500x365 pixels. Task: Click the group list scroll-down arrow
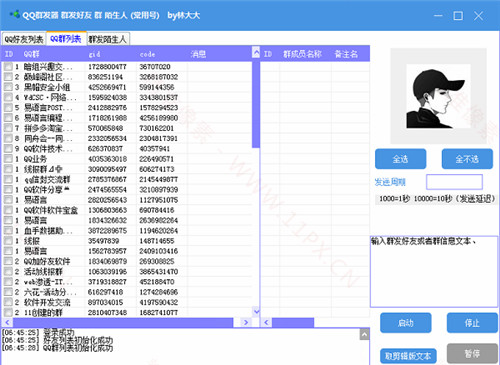(256, 312)
